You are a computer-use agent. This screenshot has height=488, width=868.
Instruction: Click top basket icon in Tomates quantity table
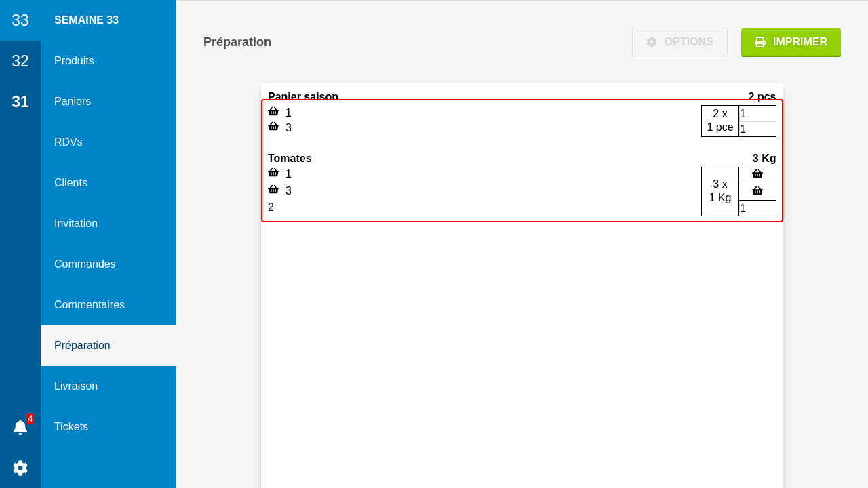coord(757,174)
